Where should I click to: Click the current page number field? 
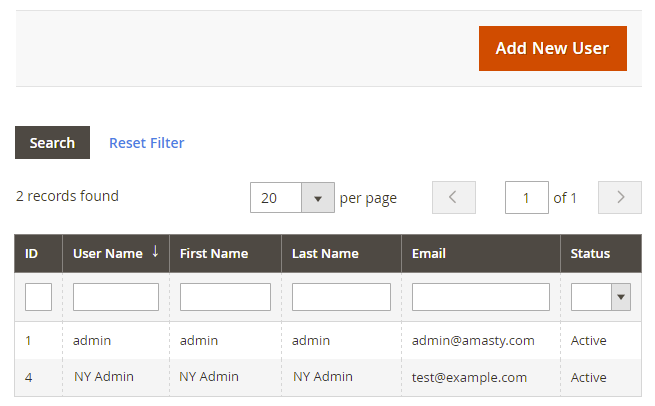click(x=526, y=198)
